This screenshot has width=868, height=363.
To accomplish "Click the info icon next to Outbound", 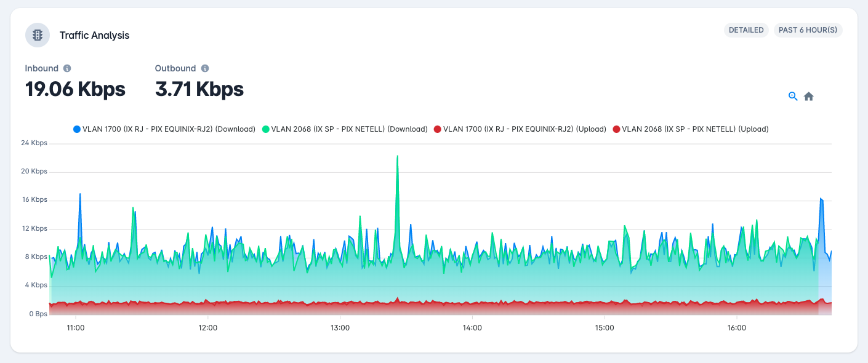I will (x=205, y=68).
